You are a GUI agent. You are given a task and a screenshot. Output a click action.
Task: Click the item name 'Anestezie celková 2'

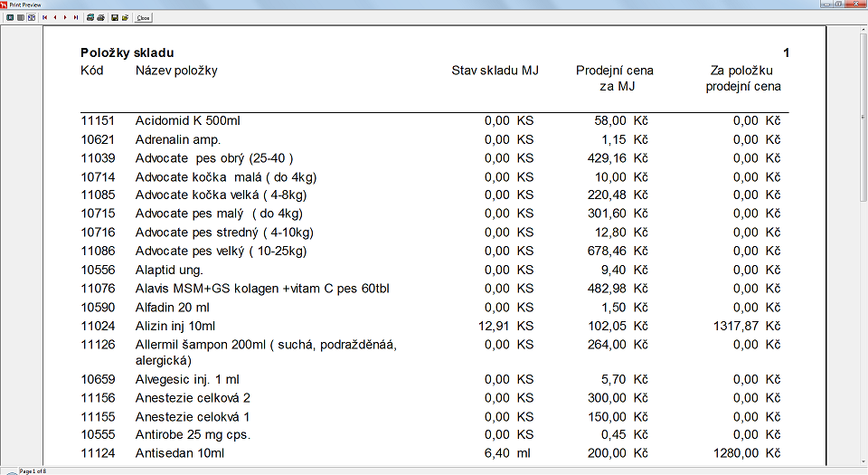(193, 398)
